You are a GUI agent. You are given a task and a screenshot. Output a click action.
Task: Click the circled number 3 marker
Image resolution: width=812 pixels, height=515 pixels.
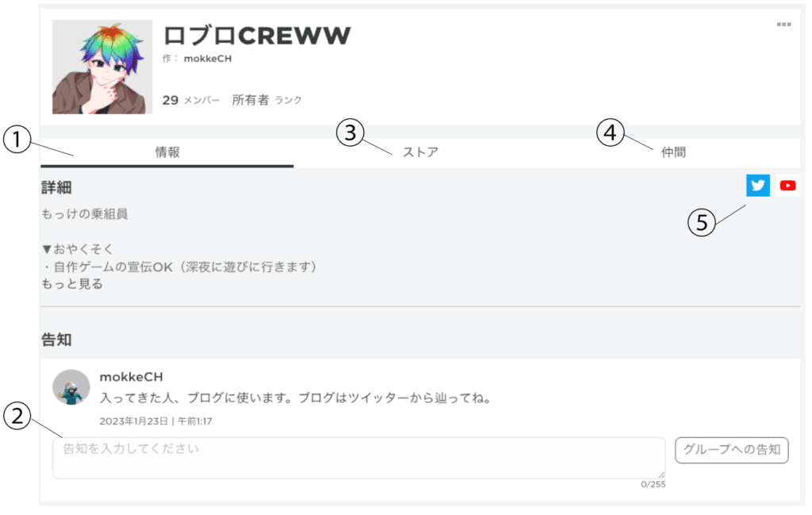350,133
